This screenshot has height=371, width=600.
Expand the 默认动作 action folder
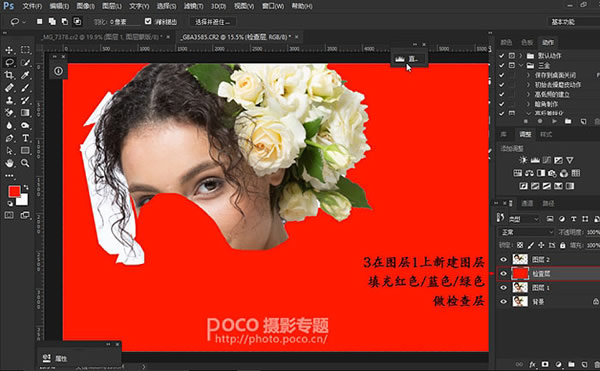point(521,55)
